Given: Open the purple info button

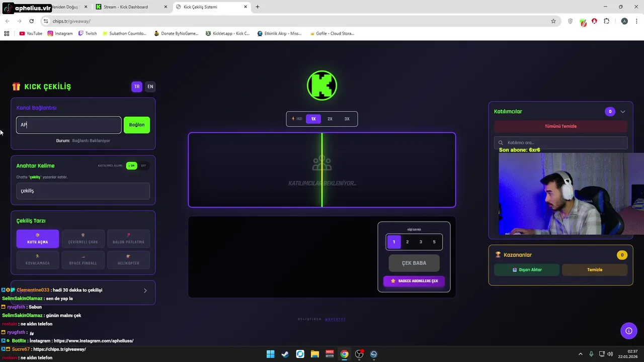Looking at the screenshot, I should (x=628, y=330).
